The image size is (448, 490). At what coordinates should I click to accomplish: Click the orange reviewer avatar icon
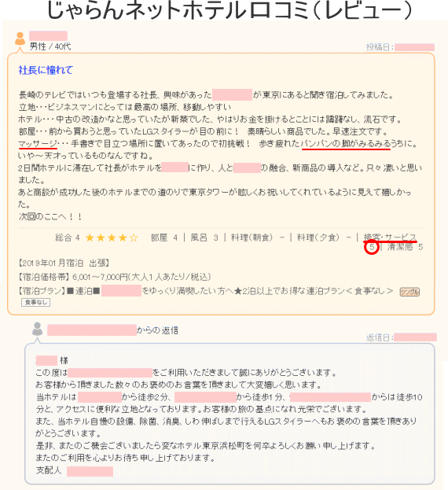coord(20,39)
